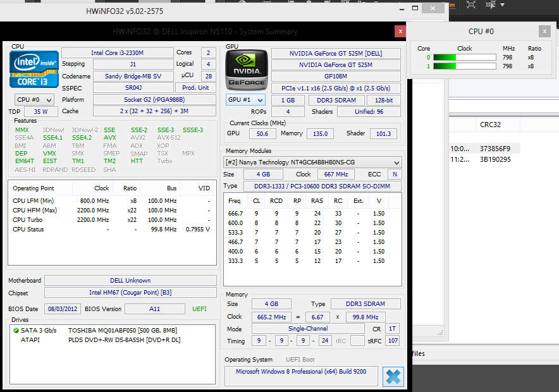The image size is (559, 392).
Task: Close the CPU #0 clock panel
Action: [x=544, y=31]
